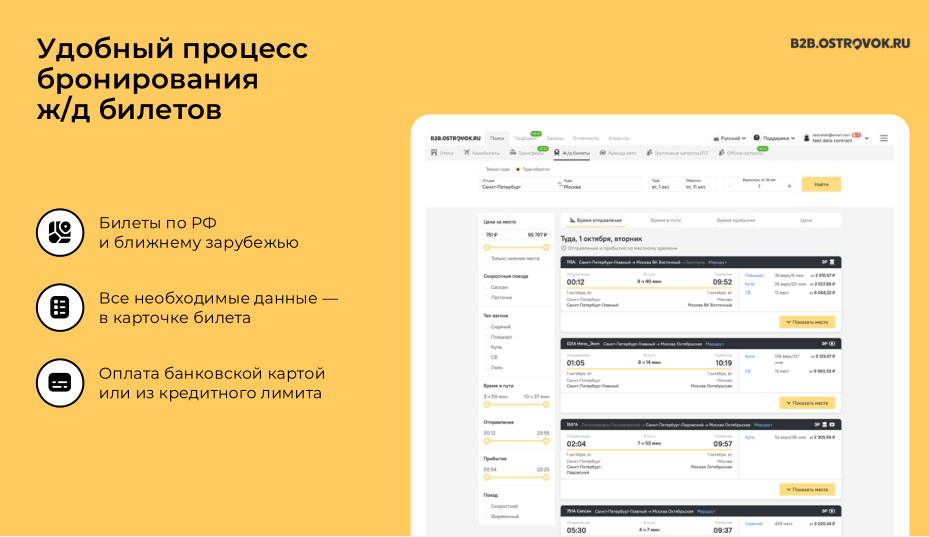Open Маршрут link for 751А Сапсан

tap(706, 511)
